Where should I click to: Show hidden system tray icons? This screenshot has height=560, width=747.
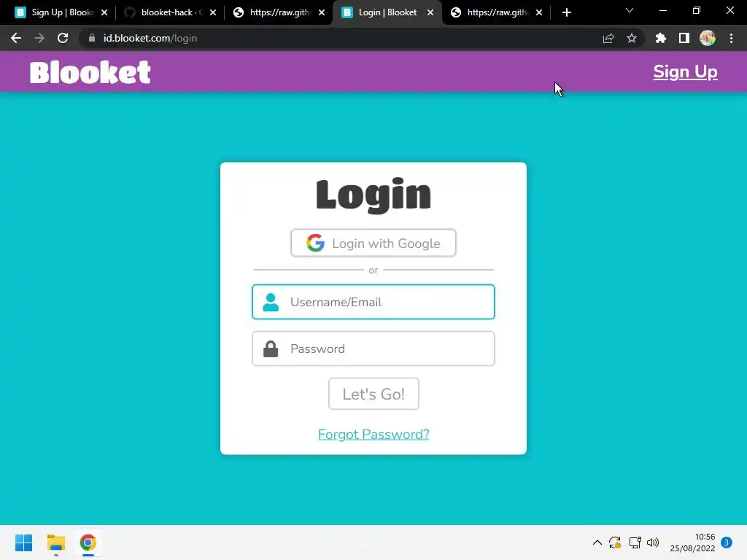click(597, 542)
